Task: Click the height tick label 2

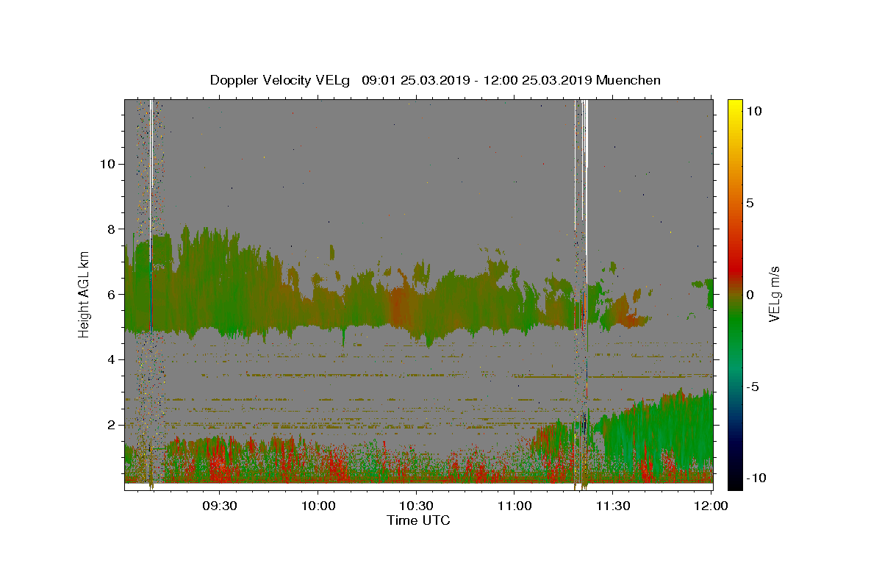Action: point(110,425)
